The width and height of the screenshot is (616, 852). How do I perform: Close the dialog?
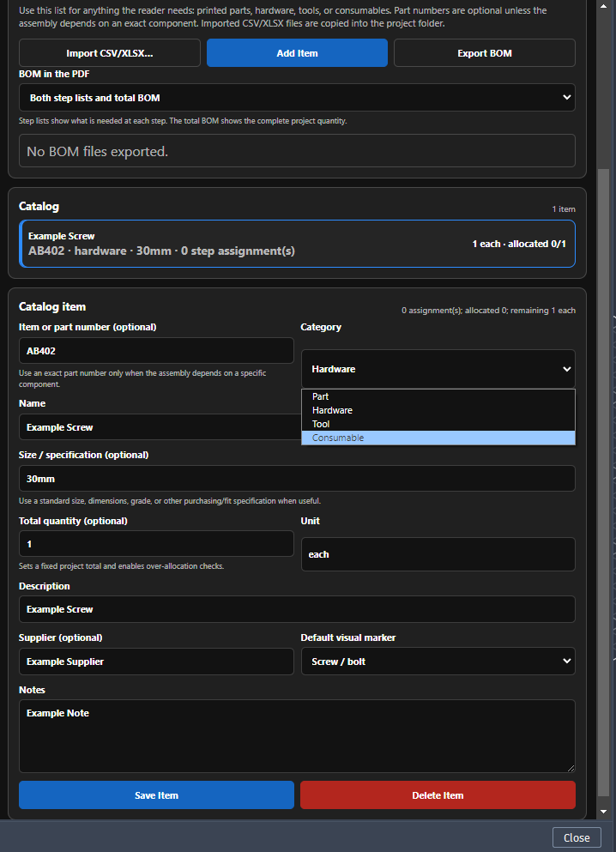(x=577, y=838)
